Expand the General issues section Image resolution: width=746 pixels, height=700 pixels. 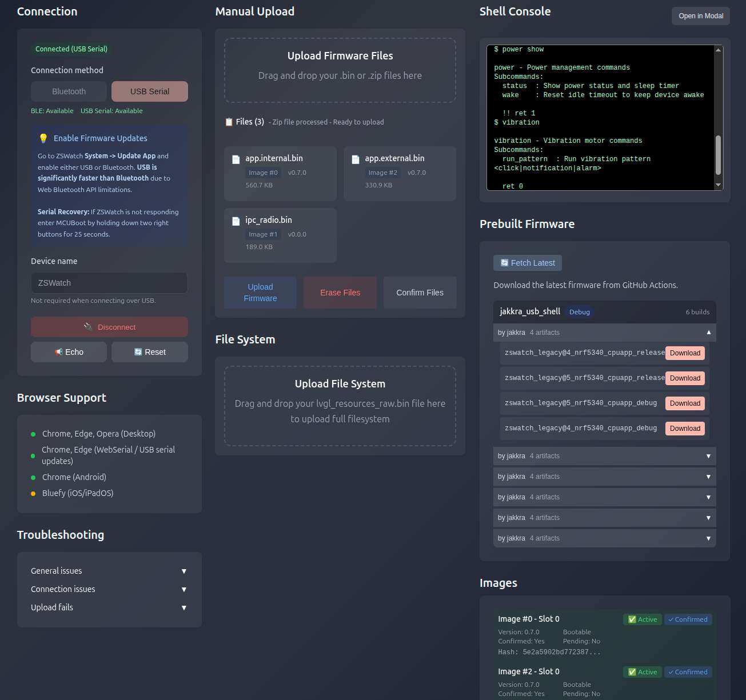[108, 571]
